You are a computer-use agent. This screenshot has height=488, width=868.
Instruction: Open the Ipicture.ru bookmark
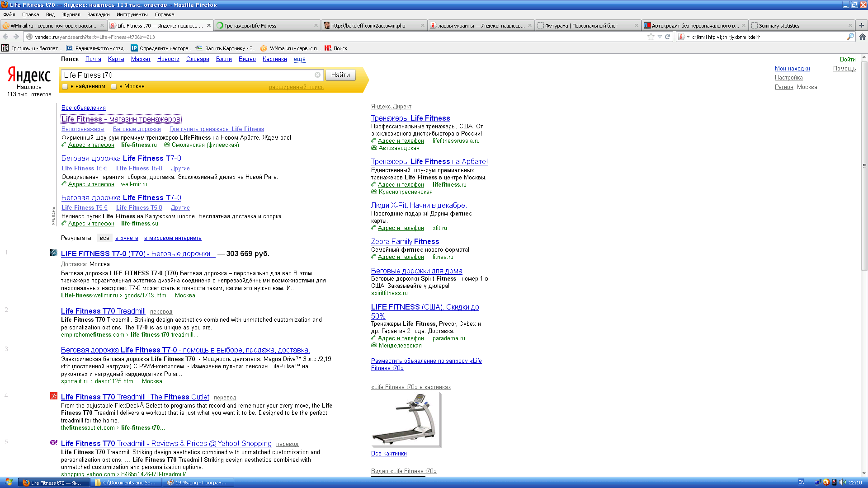click(32, 48)
